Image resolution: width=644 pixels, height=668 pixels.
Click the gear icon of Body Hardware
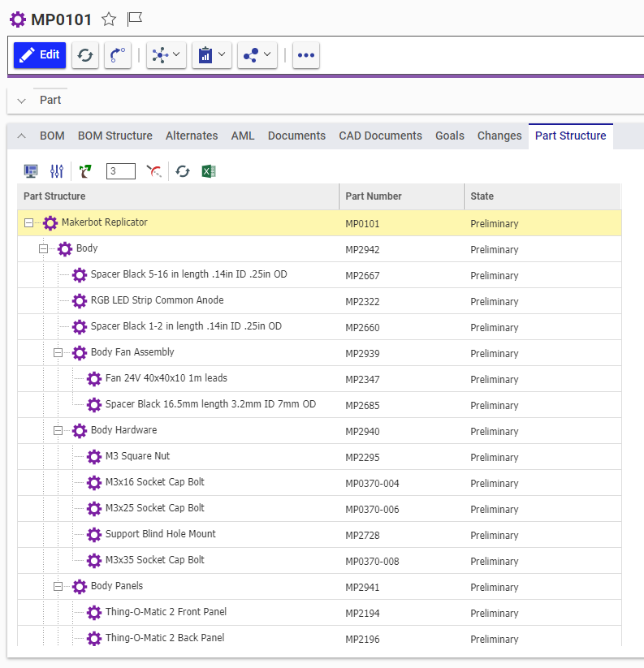[x=80, y=431]
